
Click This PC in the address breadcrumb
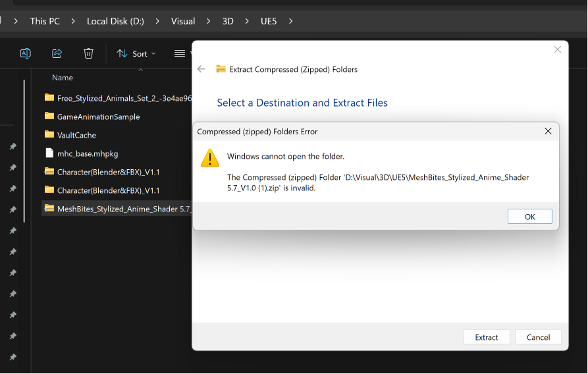(x=45, y=21)
